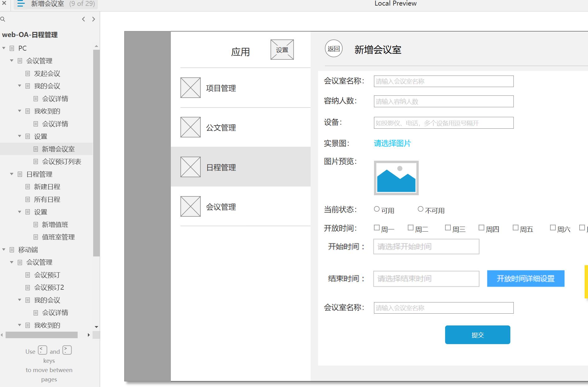
Task: Click the 会议管理 app placeholder image icon
Action: [190, 206]
